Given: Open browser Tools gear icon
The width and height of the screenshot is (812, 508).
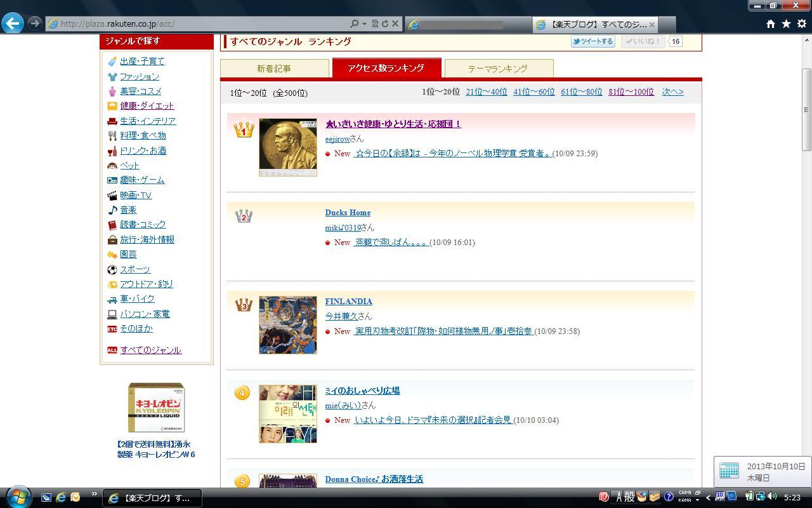Looking at the screenshot, I should click(x=802, y=23).
